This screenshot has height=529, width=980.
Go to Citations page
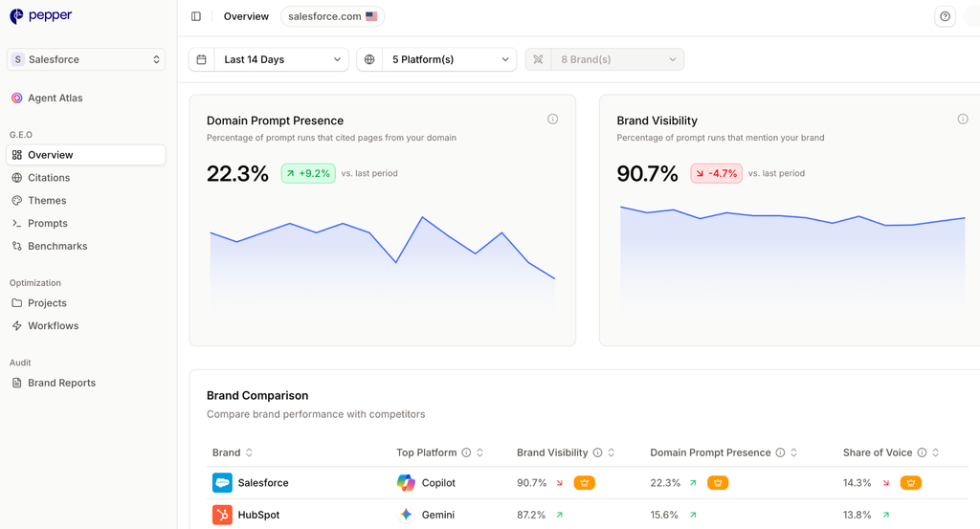[86, 177]
